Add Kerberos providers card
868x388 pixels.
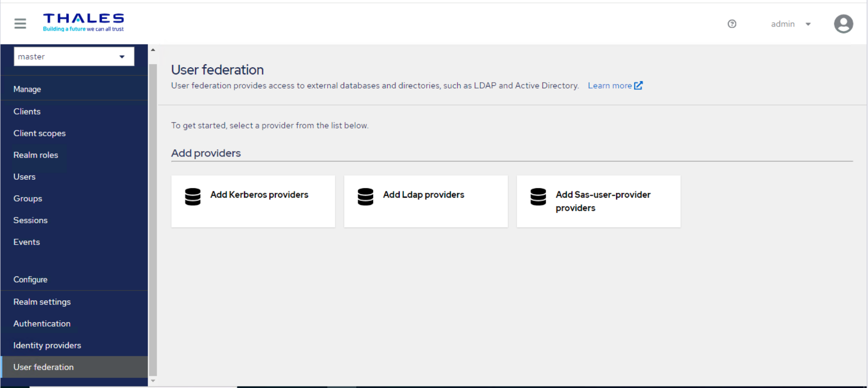(253, 201)
